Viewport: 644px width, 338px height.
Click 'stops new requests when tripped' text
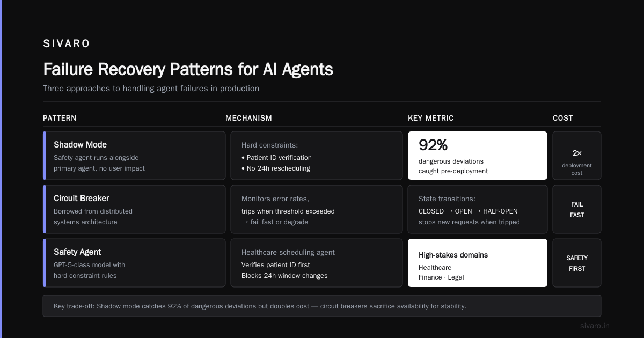point(469,222)
